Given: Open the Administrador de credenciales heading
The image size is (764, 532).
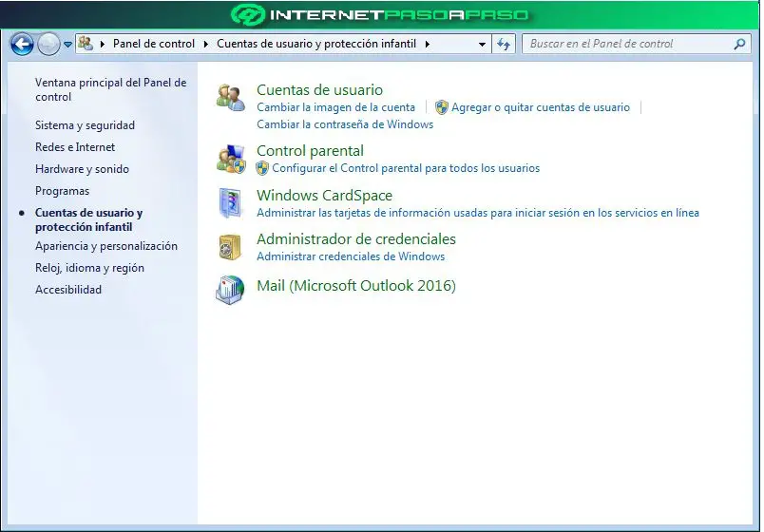Looking at the screenshot, I should [356, 239].
